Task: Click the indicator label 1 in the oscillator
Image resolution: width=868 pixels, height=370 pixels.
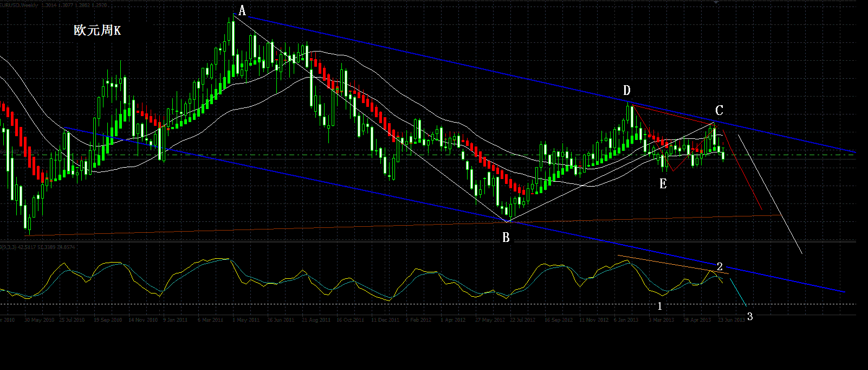Action: coord(659,306)
